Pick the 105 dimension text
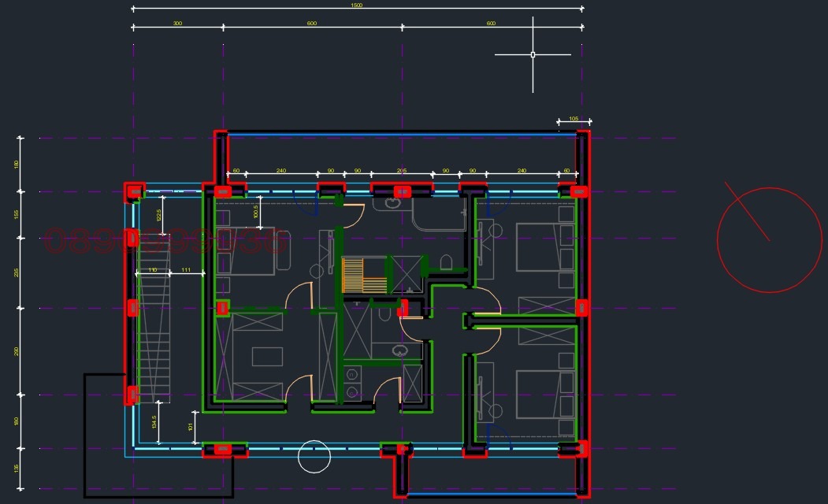This screenshot has height=504, width=828. point(573,118)
